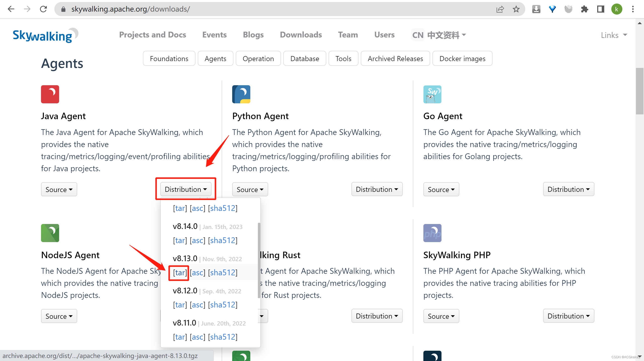Open v8.12.0 asc link
The width and height of the screenshot is (644, 361).
tap(197, 305)
